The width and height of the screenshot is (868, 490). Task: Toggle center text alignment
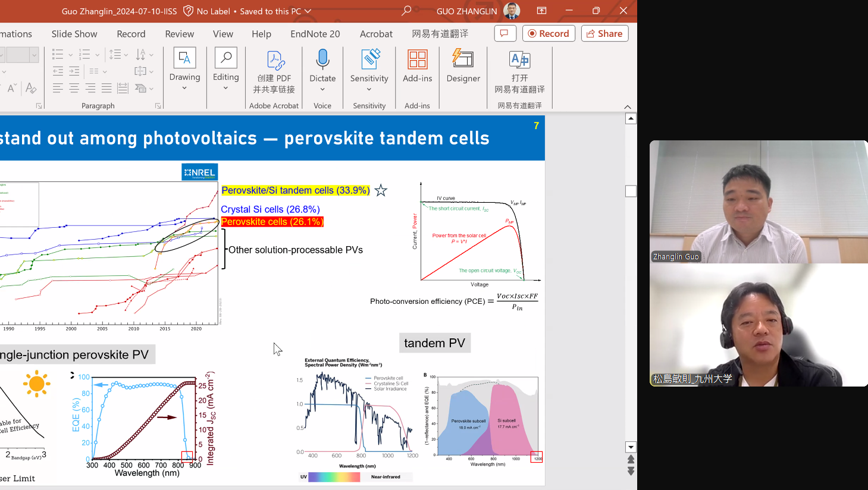pos(74,88)
